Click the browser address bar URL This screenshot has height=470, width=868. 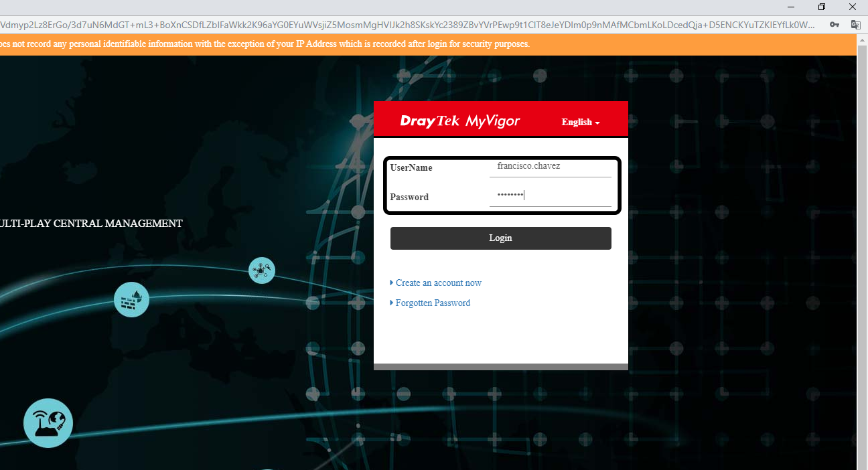409,24
